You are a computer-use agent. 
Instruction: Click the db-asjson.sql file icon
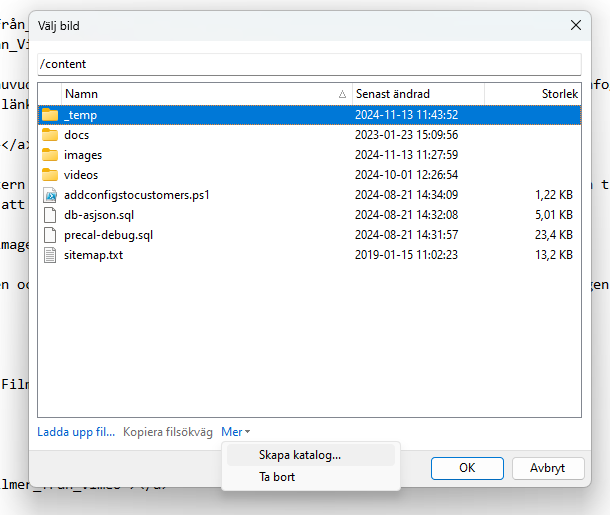tap(50, 215)
